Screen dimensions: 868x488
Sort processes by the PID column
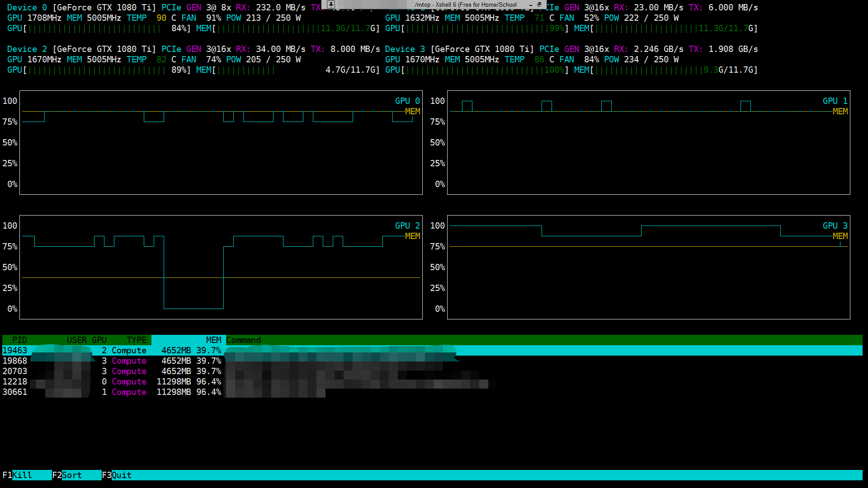[x=20, y=340]
